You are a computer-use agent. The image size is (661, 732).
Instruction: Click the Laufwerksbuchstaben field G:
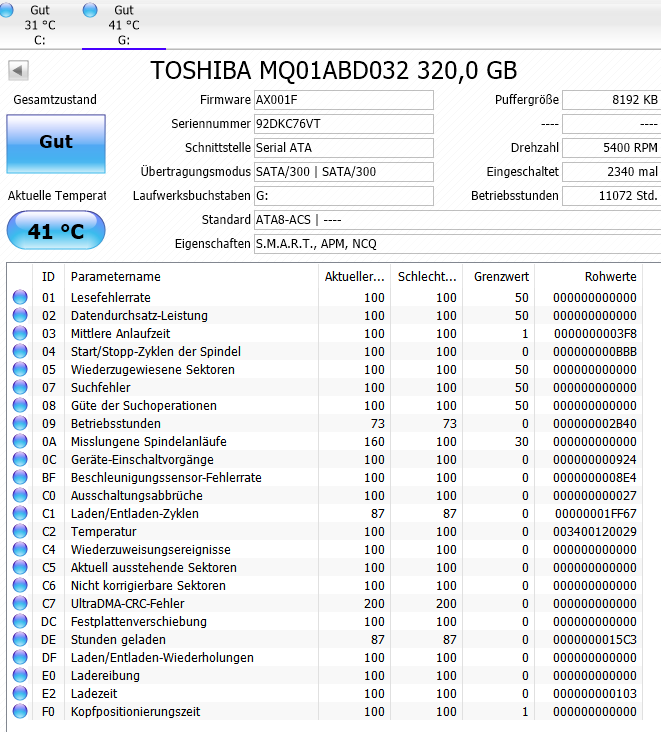click(x=344, y=196)
